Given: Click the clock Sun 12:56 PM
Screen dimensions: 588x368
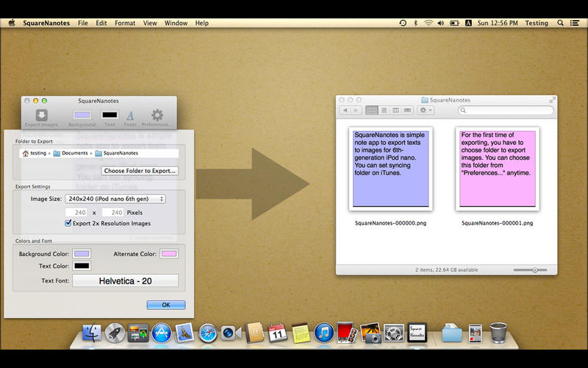Looking at the screenshot, I should click(498, 23).
